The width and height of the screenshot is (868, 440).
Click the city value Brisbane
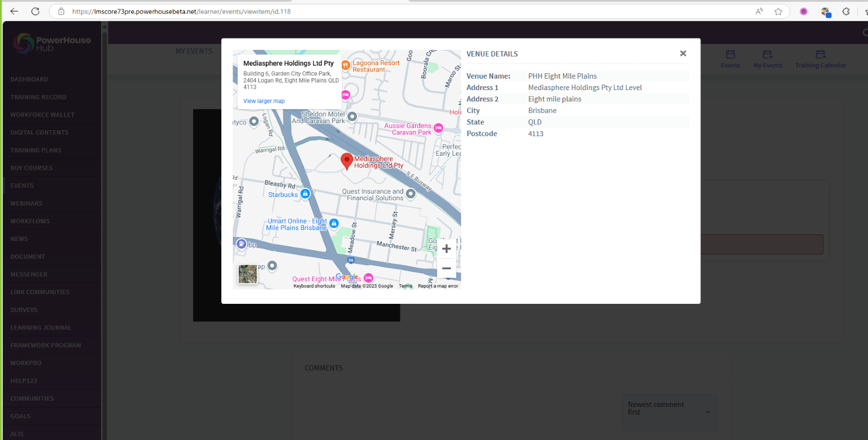(542, 111)
